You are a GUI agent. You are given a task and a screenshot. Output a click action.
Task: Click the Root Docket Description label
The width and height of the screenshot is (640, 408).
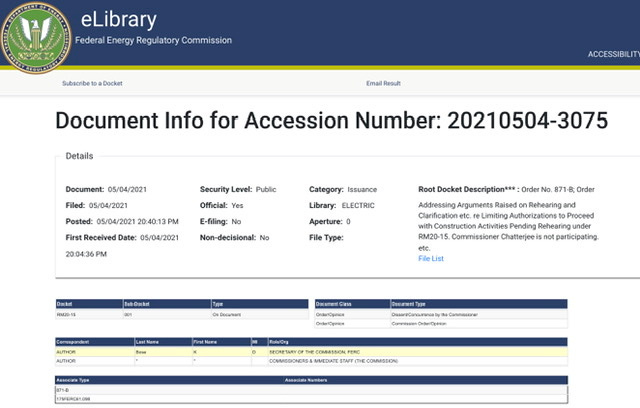(x=469, y=189)
